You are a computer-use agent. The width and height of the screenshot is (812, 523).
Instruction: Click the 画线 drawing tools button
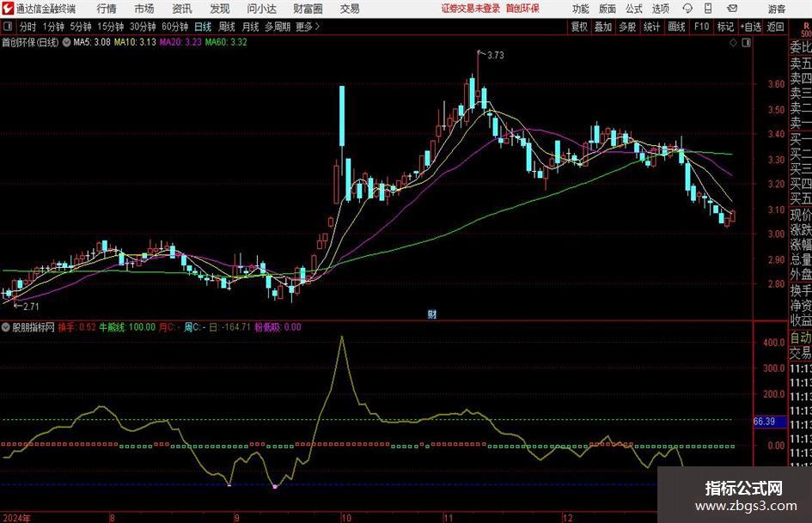[x=676, y=27]
